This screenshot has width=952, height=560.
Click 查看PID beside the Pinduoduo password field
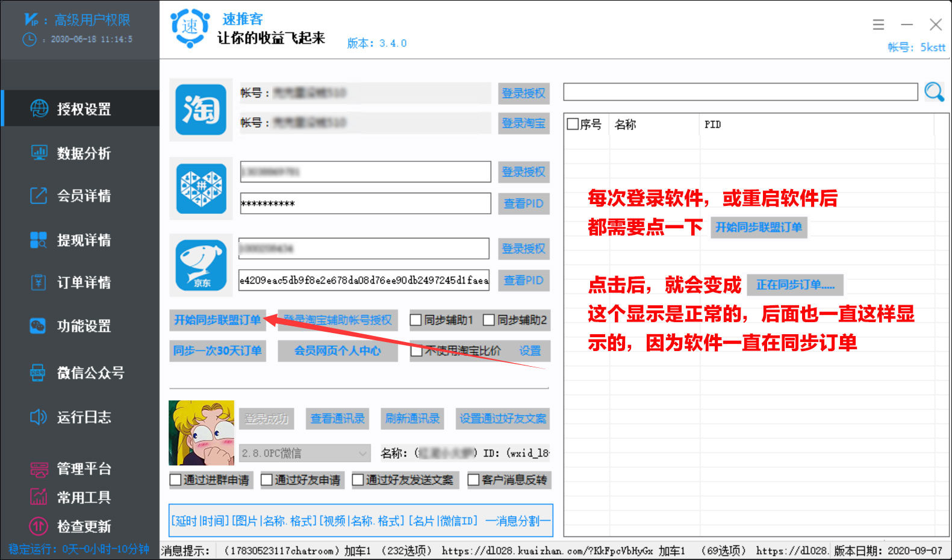524,204
